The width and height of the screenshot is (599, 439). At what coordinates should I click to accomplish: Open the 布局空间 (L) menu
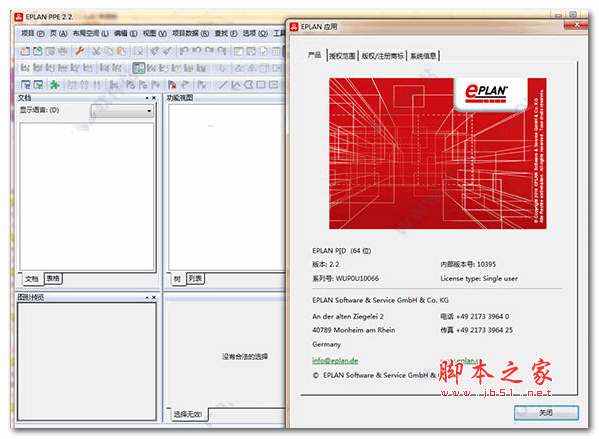click(x=91, y=34)
